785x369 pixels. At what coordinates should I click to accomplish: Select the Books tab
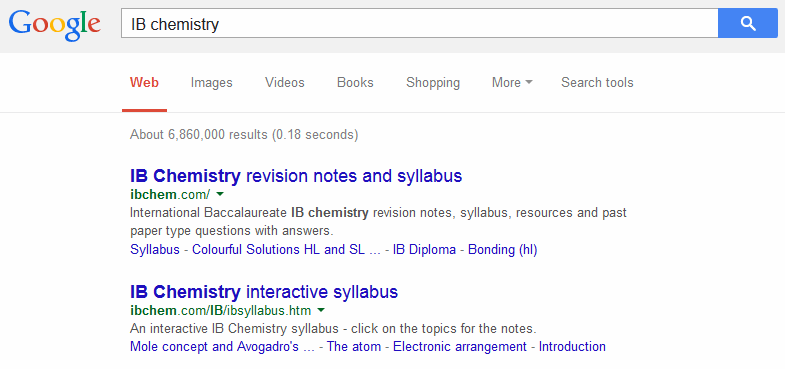click(x=355, y=82)
